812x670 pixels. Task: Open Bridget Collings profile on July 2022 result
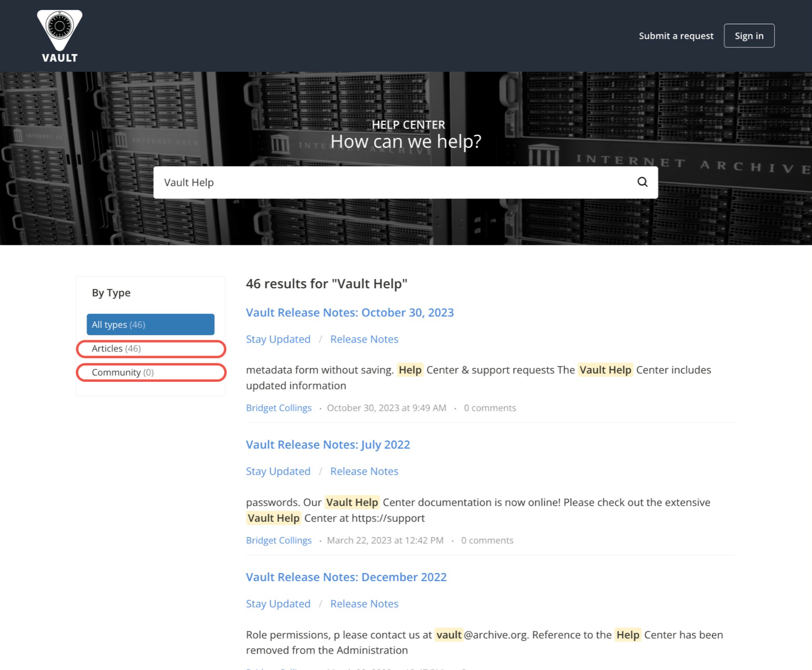click(279, 540)
